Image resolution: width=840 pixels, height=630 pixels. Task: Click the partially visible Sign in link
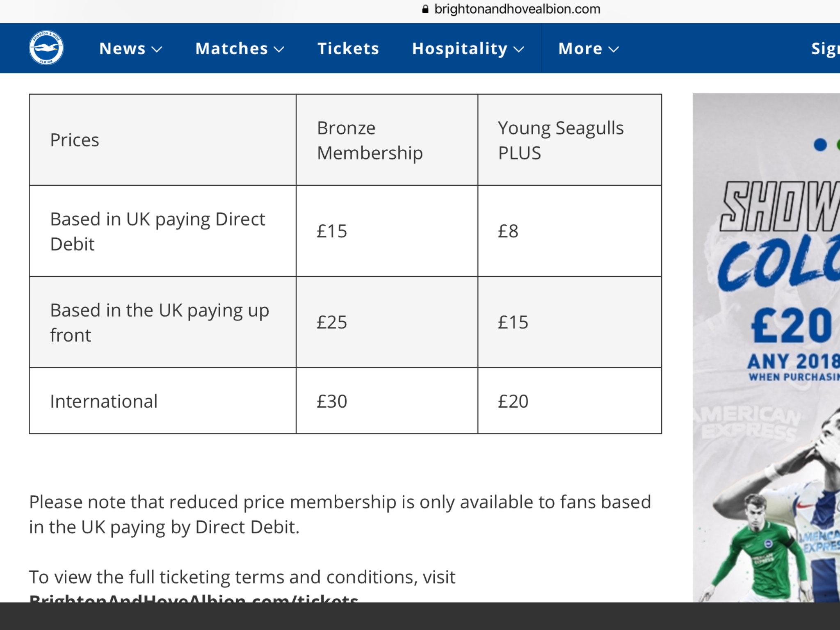[x=825, y=48]
